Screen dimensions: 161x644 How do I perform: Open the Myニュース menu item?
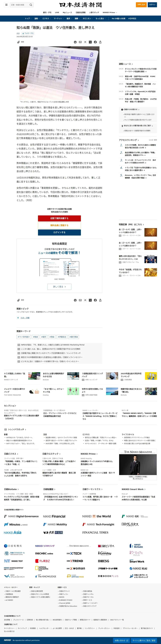[x=67, y=13]
